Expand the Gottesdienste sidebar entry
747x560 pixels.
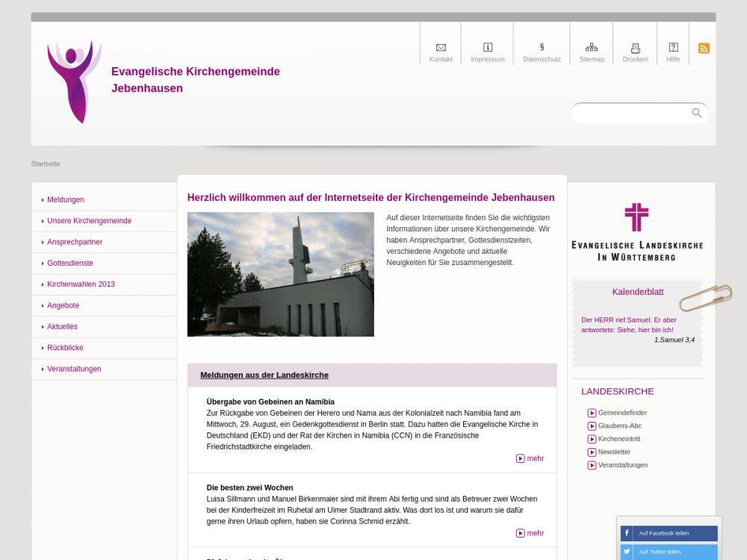70,264
